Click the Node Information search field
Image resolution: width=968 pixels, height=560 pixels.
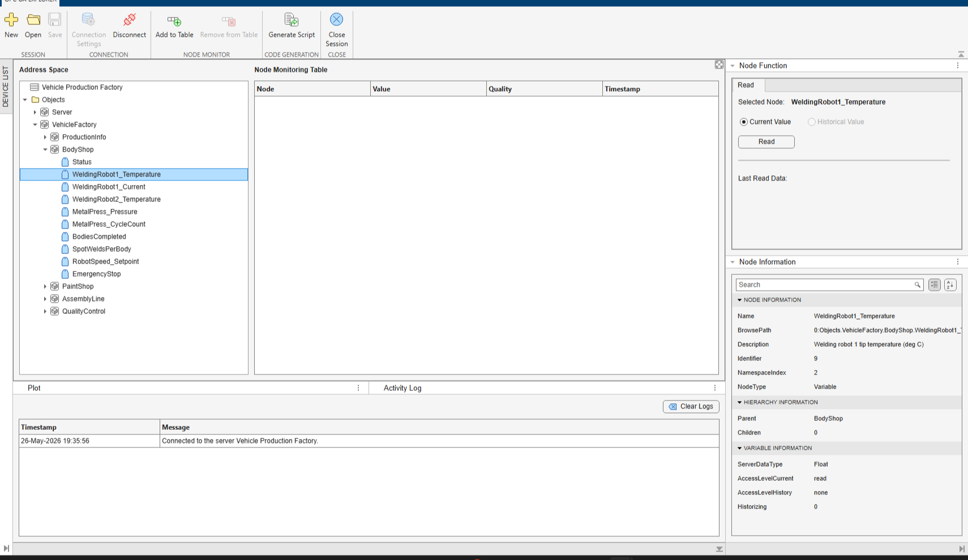(x=824, y=285)
